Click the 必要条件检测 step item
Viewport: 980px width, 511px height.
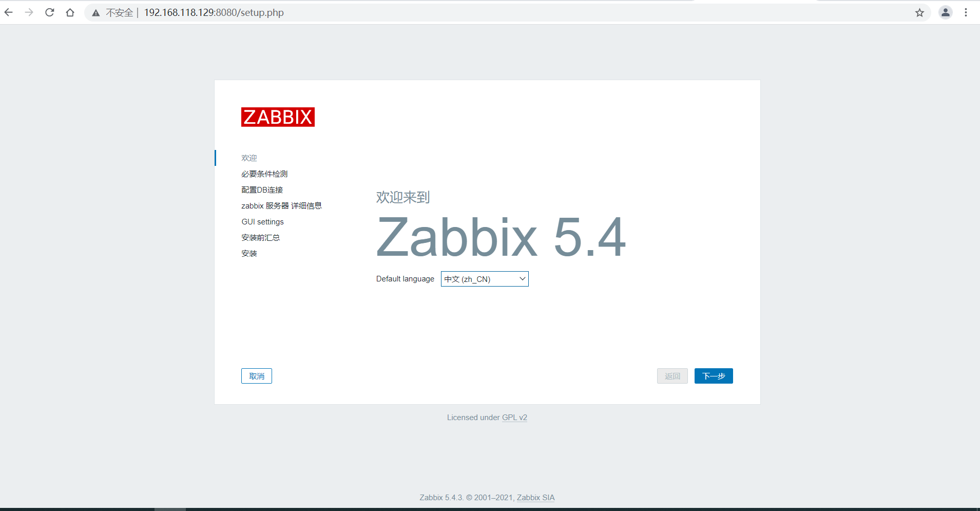tap(264, 174)
